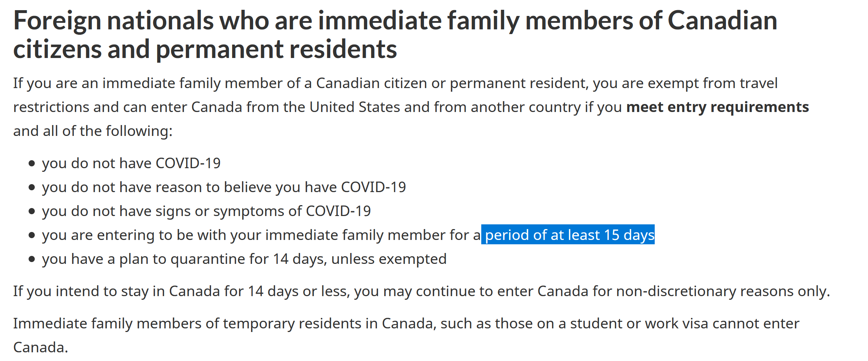This screenshot has width=868, height=361.
Task: Click 'and all of the following:' text
Action: point(93,131)
